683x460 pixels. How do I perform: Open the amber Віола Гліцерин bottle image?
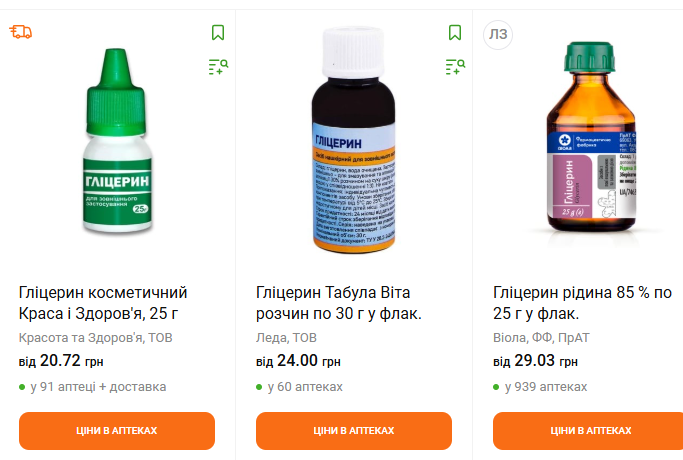(591, 137)
